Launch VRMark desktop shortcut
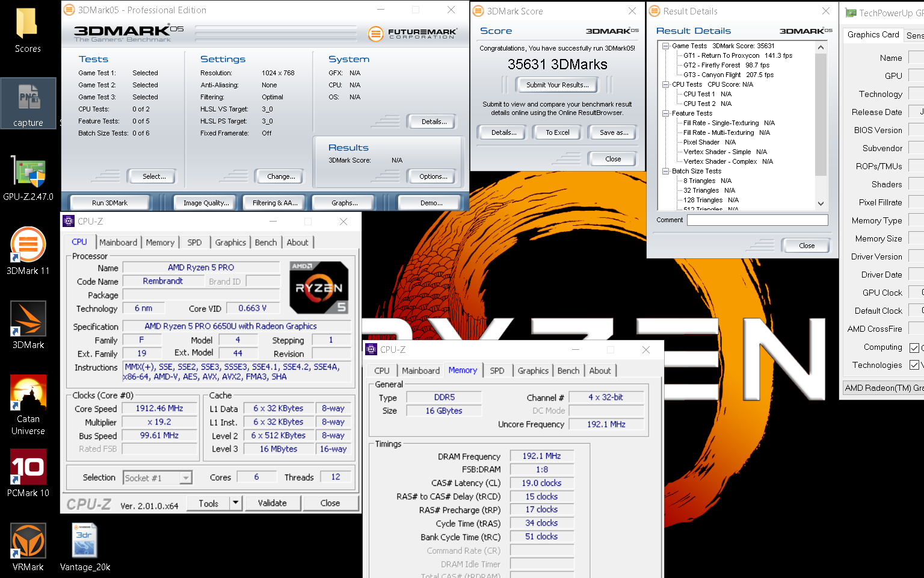Screen dimensions: 924x578 point(28,547)
